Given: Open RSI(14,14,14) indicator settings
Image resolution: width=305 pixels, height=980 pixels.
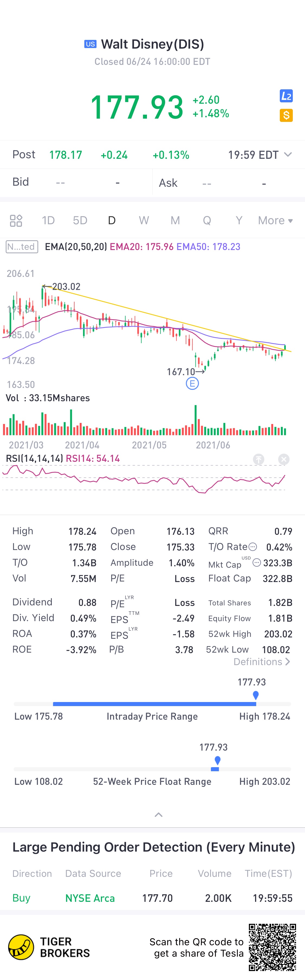Looking at the screenshot, I should (34, 459).
